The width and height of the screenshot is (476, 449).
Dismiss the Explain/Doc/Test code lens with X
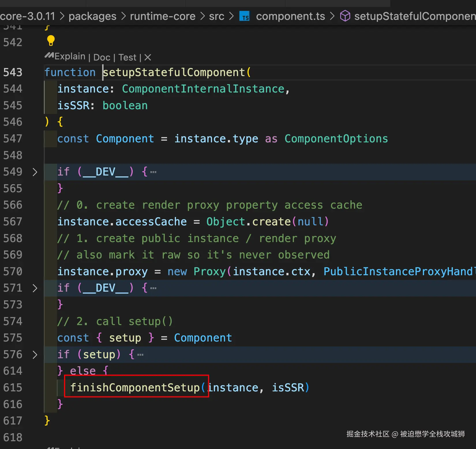(x=148, y=57)
